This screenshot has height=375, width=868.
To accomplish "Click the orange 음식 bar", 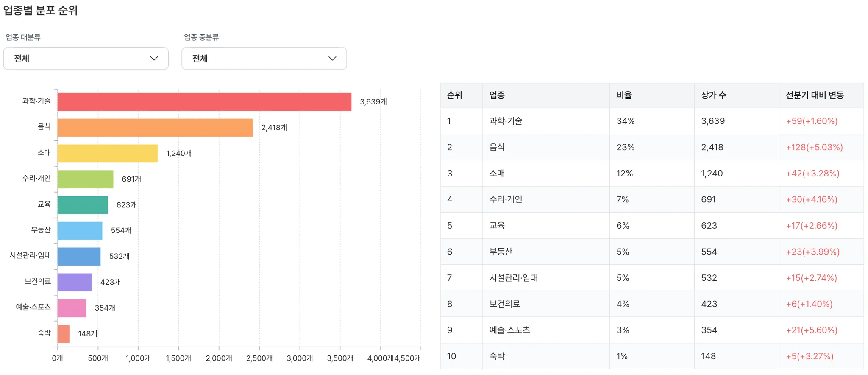I will pos(155,128).
